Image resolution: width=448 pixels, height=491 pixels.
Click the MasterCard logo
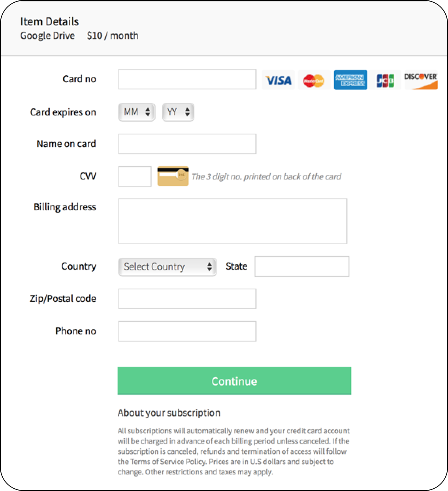click(x=314, y=80)
